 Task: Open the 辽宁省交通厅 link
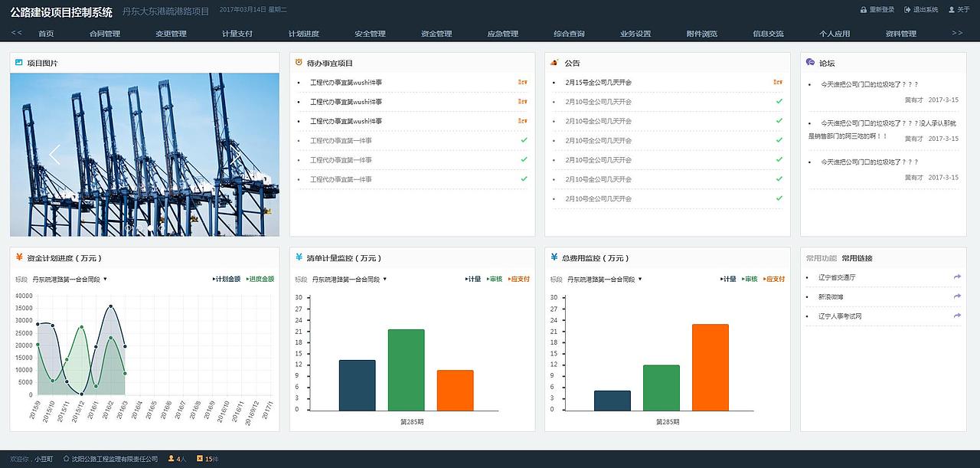click(837, 277)
